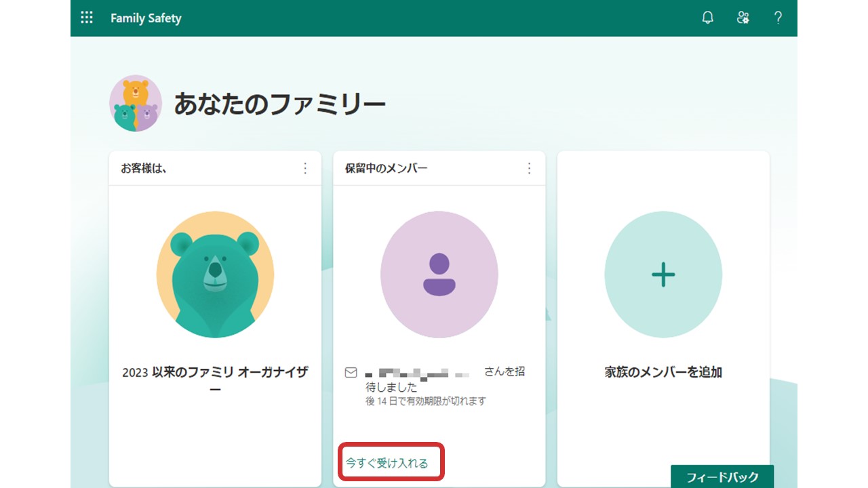The width and height of the screenshot is (868, 488).
Task: Open the three-dot menu on 保留中のメンバー card
Action: pos(530,168)
